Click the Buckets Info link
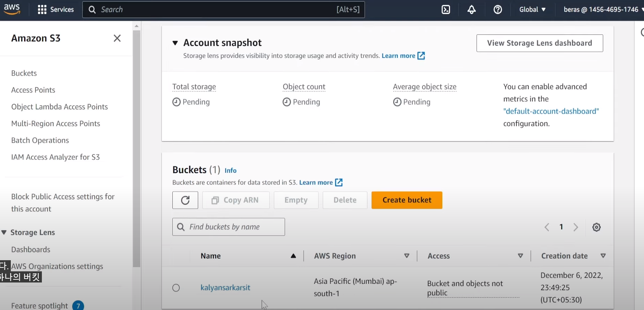 231,170
